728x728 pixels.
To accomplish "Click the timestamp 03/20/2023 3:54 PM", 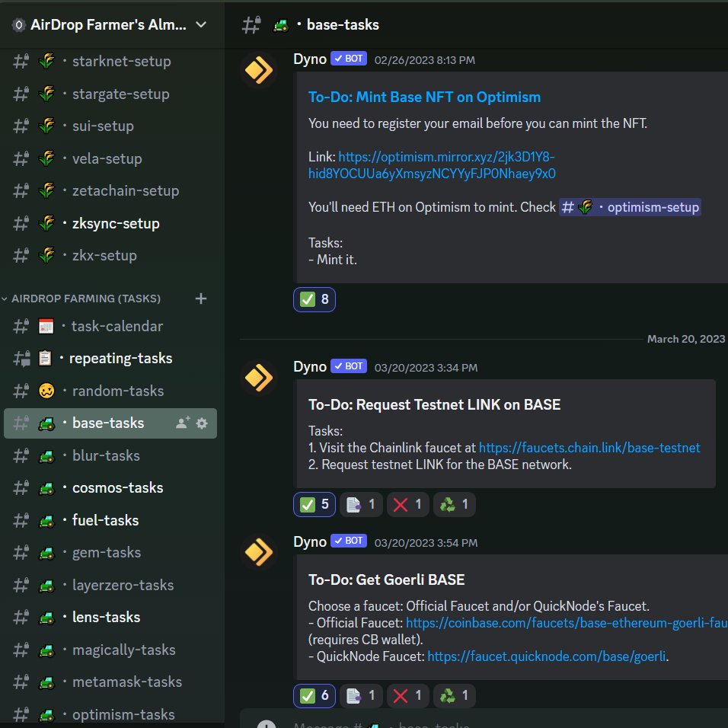I will (426, 543).
